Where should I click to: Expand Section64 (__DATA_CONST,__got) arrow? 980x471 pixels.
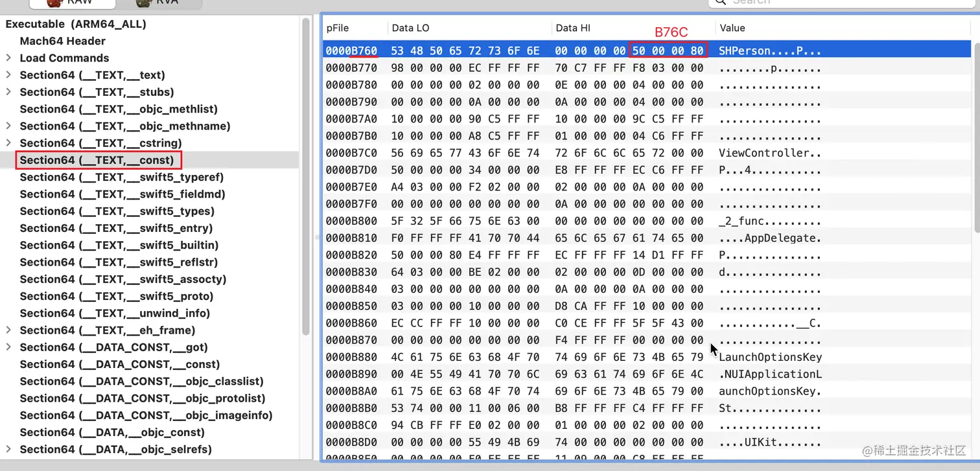coord(8,347)
